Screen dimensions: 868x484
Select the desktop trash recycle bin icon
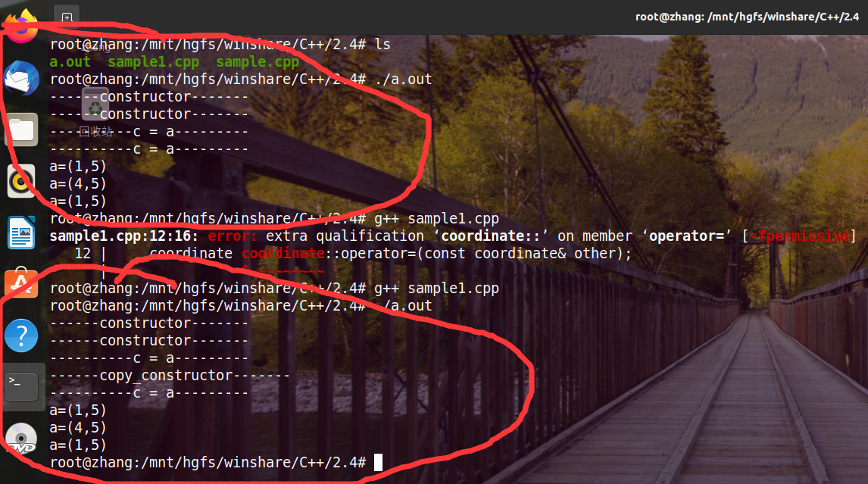point(95,104)
